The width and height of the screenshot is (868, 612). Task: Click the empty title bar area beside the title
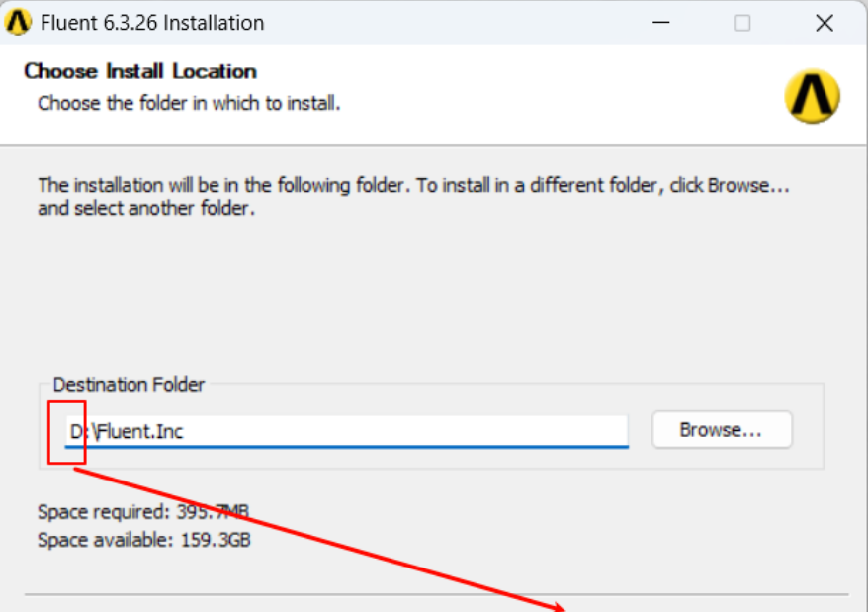[x=445, y=23]
